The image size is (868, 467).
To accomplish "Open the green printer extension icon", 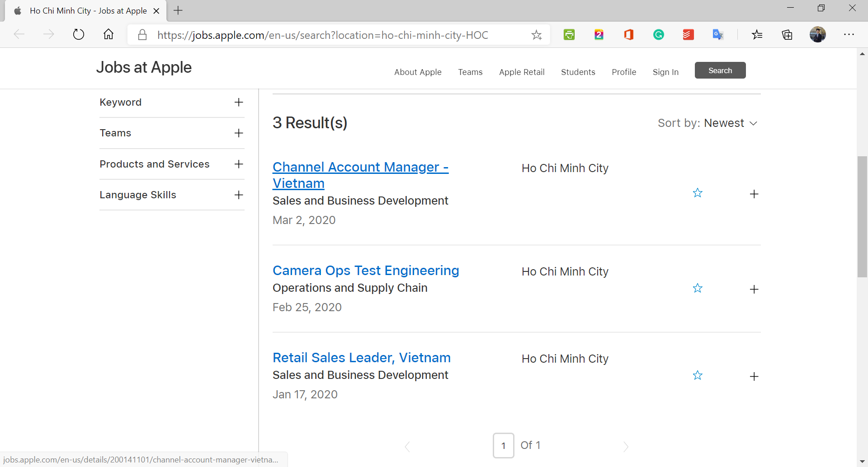I will pyautogui.click(x=569, y=35).
